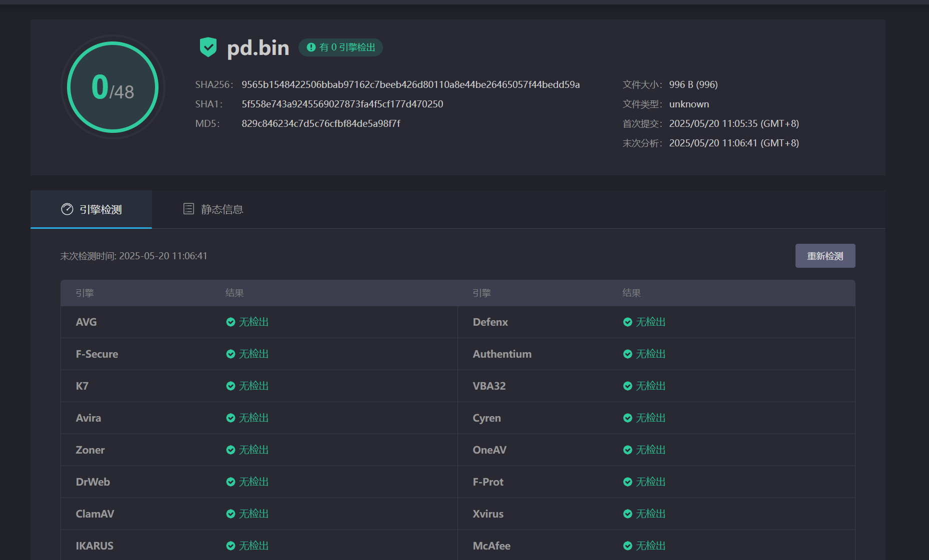Click the Defenx engine name

pyautogui.click(x=490, y=322)
